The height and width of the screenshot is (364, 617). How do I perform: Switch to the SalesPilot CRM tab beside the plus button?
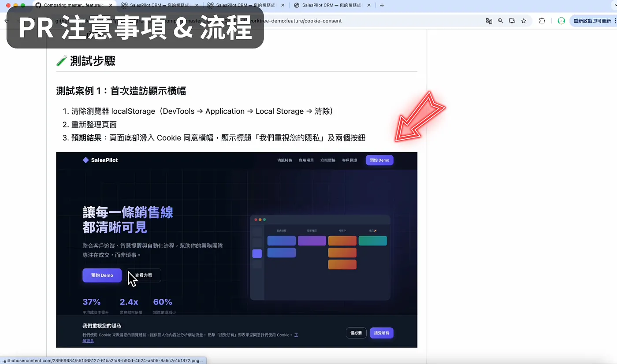pos(331,5)
